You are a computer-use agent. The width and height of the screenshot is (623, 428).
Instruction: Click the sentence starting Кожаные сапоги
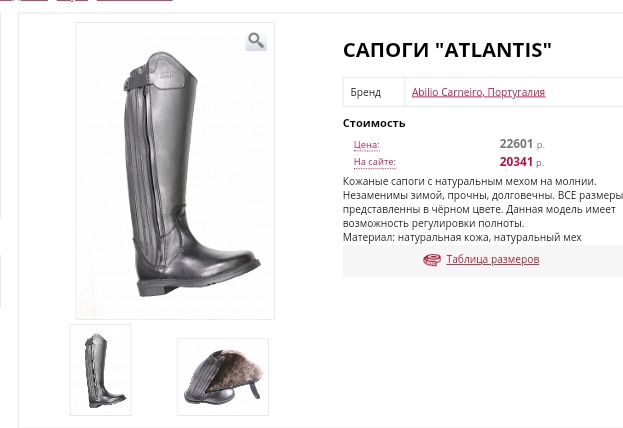[x=469, y=181]
